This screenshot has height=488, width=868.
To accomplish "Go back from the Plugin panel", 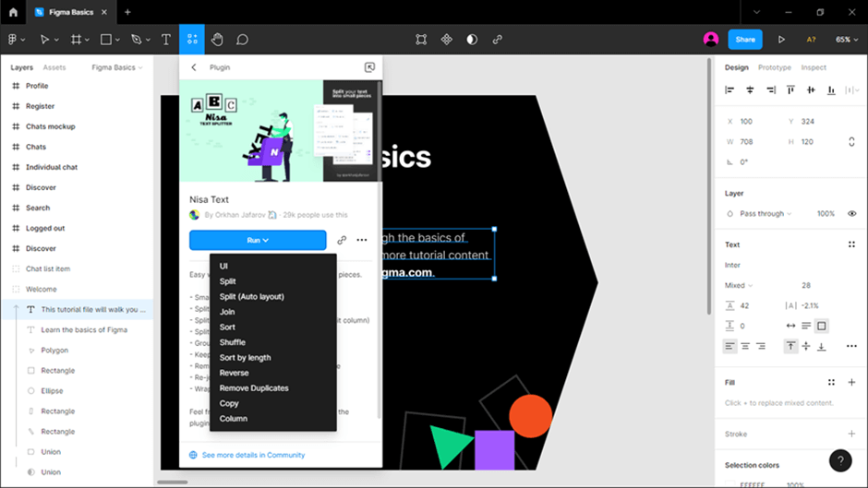I will [194, 67].
